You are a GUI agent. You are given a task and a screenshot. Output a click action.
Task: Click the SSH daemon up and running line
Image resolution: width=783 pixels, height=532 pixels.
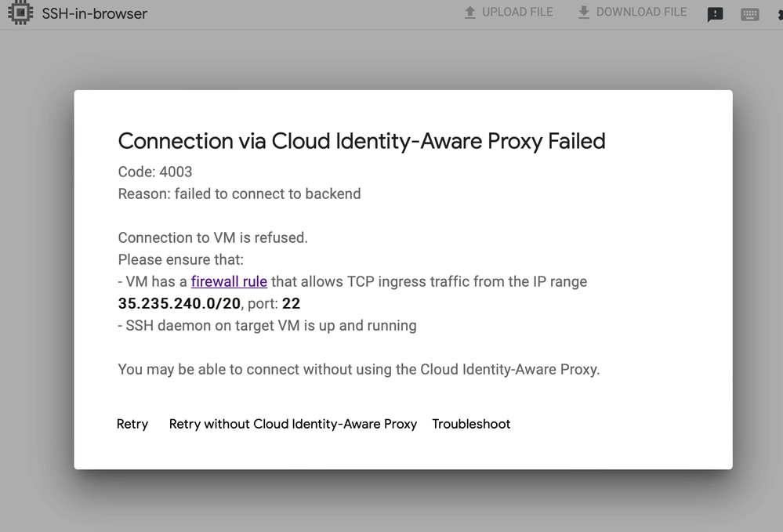point(267,325)
